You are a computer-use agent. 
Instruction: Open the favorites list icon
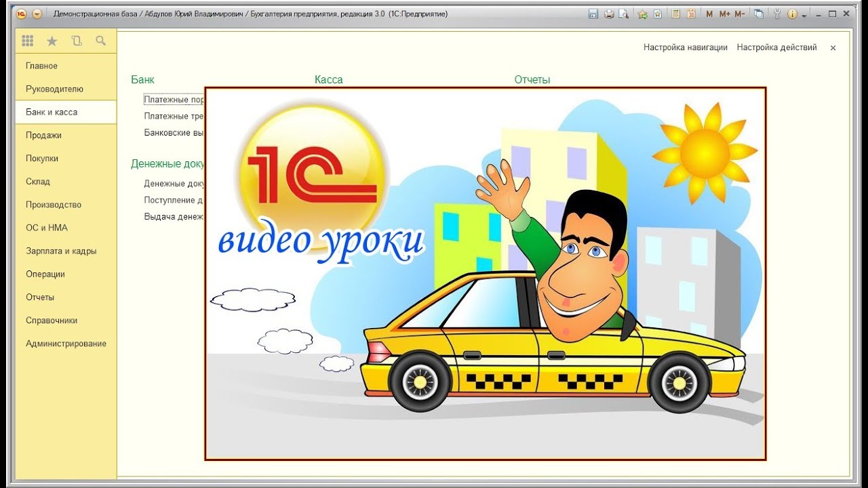(x=658, y=14)
